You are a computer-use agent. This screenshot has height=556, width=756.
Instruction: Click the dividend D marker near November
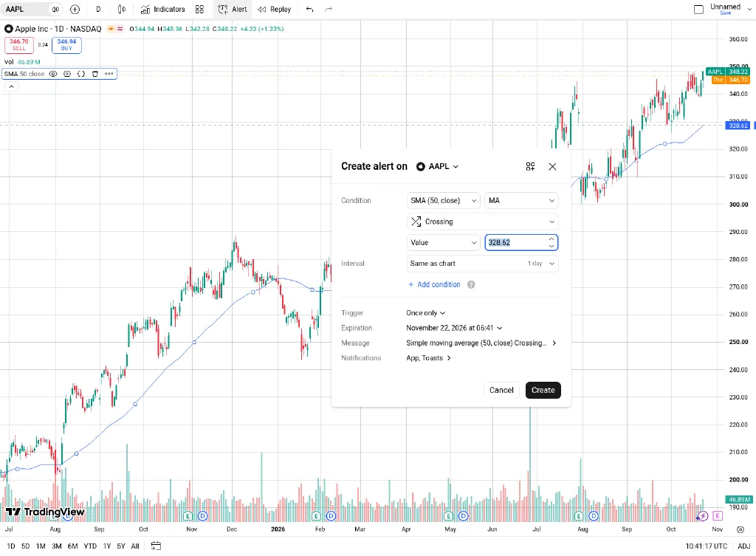[202, 516]
